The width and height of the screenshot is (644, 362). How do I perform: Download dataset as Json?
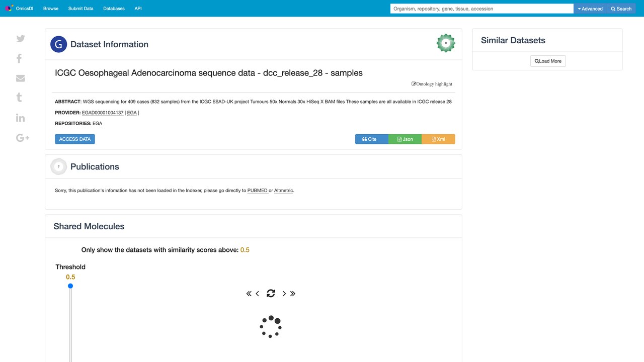(405, 139)
